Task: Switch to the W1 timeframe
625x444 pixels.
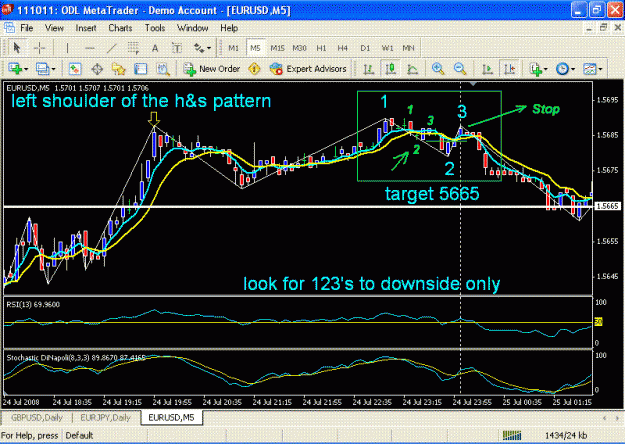Action: coord(387,48)
